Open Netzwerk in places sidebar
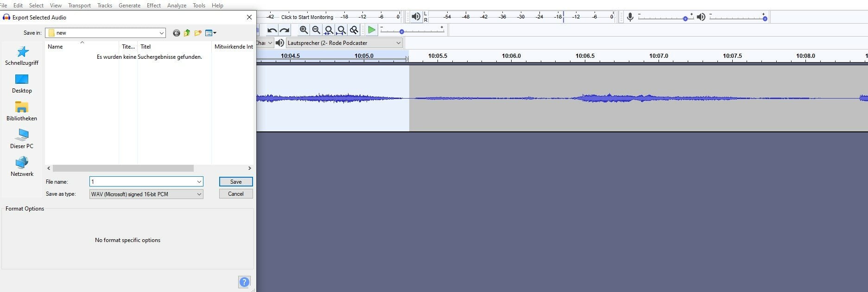The height and width of the screenshot is (292, 868). [22, 167]
